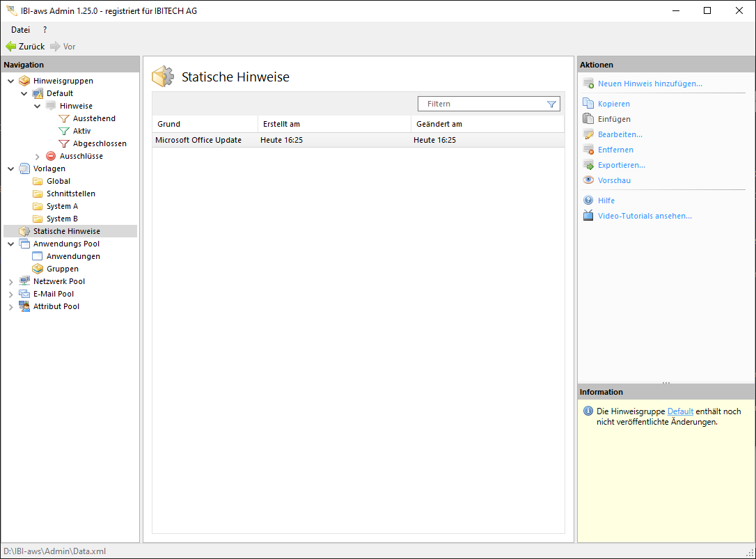Open the Datei menu

pyautogui.click(x=20, y=30)
